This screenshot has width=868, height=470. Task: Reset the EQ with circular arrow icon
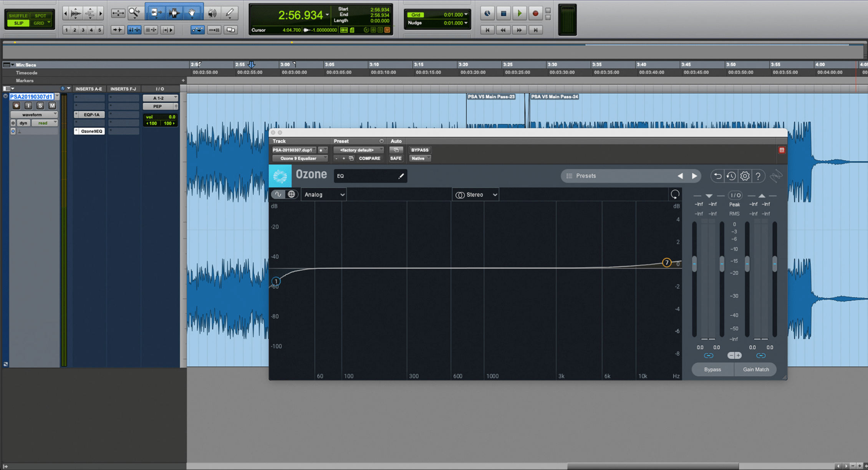click(x=675, y=194)
